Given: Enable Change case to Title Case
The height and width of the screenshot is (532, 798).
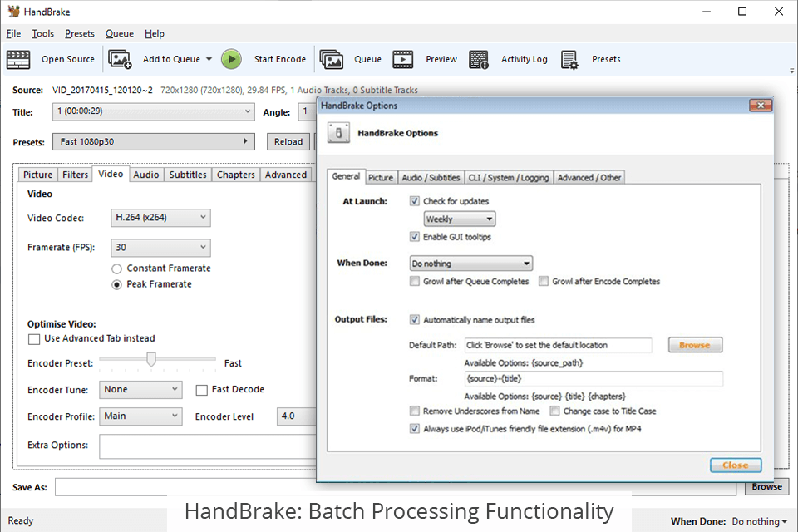Looking at the screenshot, I should coord(554,411).
